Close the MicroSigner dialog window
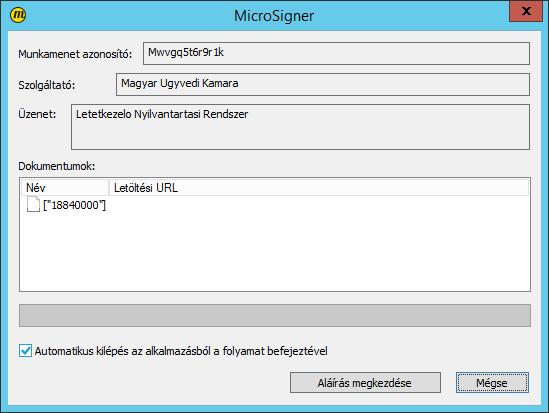549x413 pixels. [526, 11]
